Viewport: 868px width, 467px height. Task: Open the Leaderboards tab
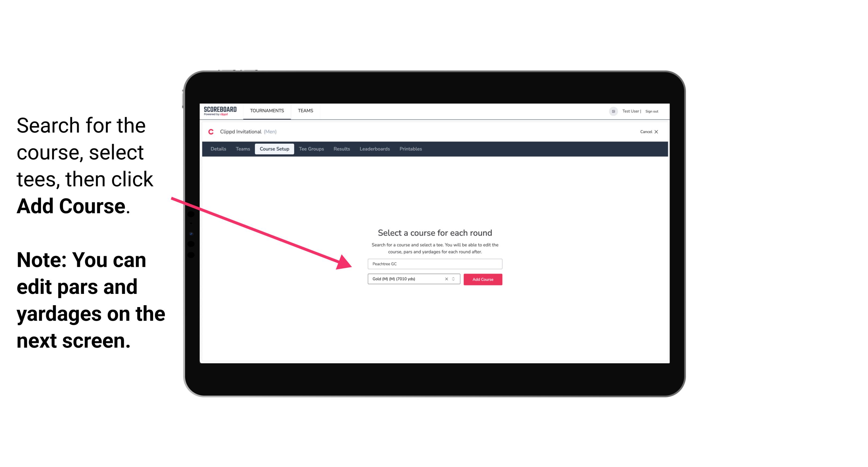click(374, 149)
